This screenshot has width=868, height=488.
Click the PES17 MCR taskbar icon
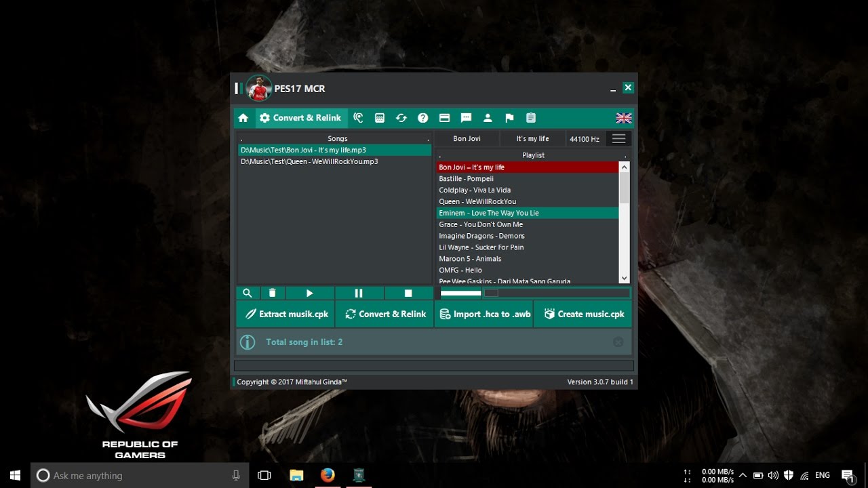pyautogui.click(x=359, y=476)
